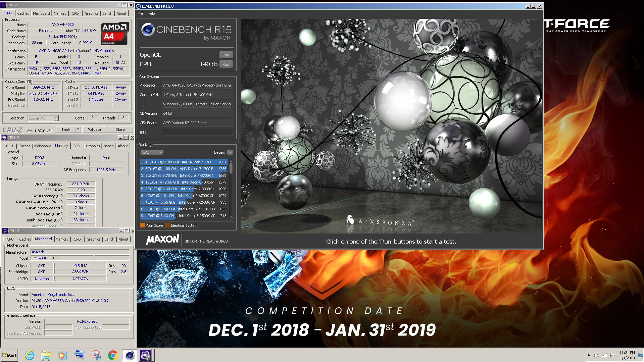
Task: Select ranking row Intel Core i5-2500K score 713
Action: [x=184, y=216]
